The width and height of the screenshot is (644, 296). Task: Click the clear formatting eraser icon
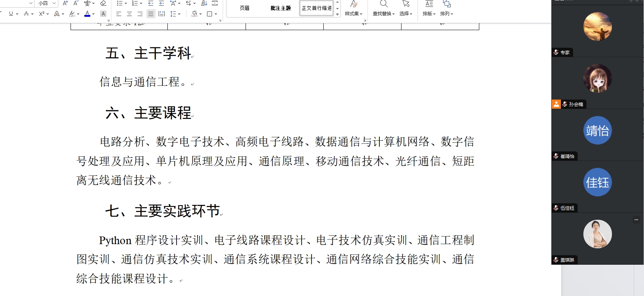coord(103,3)
